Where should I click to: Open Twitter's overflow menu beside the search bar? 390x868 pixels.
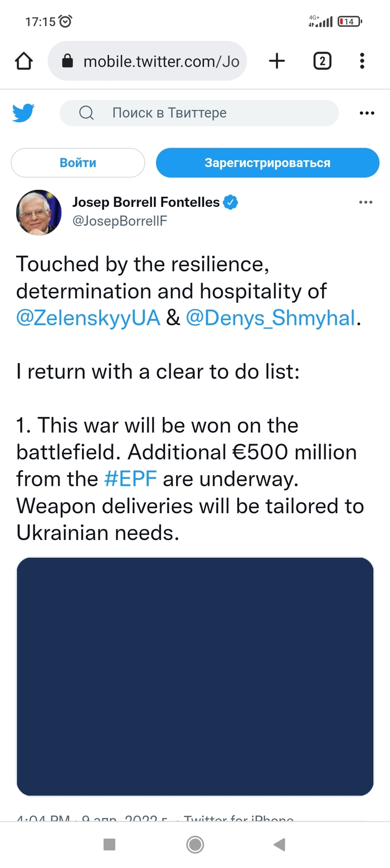pos(367,113)
